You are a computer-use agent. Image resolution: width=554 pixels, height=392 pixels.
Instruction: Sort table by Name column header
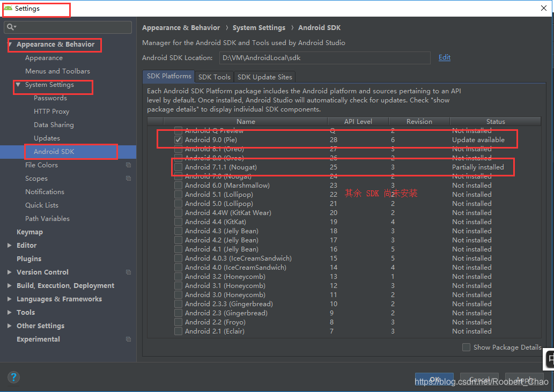click(246, 122)
